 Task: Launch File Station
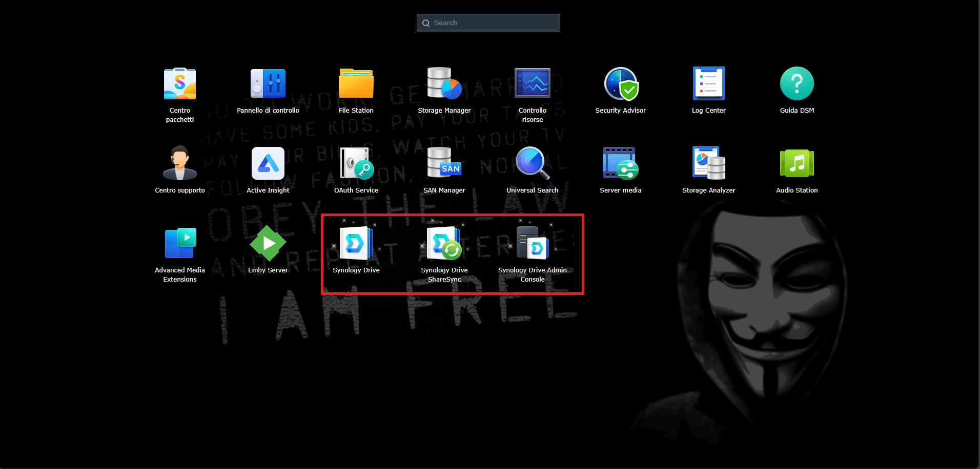356,83
